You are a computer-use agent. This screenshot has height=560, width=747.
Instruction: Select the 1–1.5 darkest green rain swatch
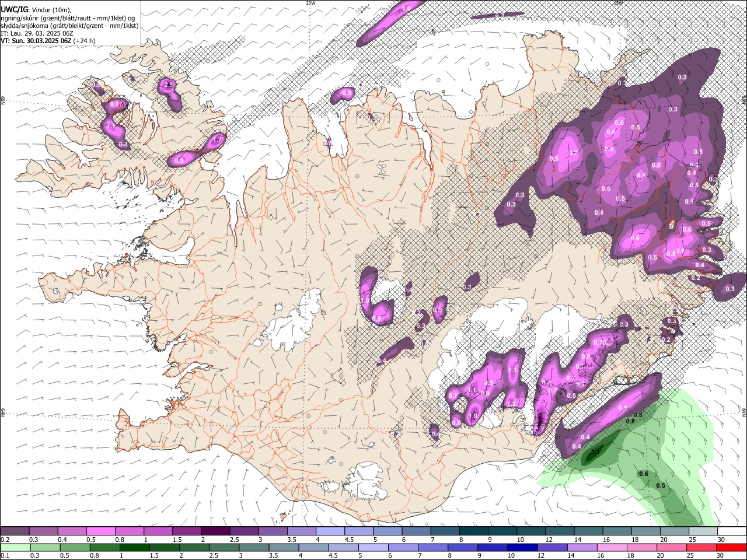point(134,547)
